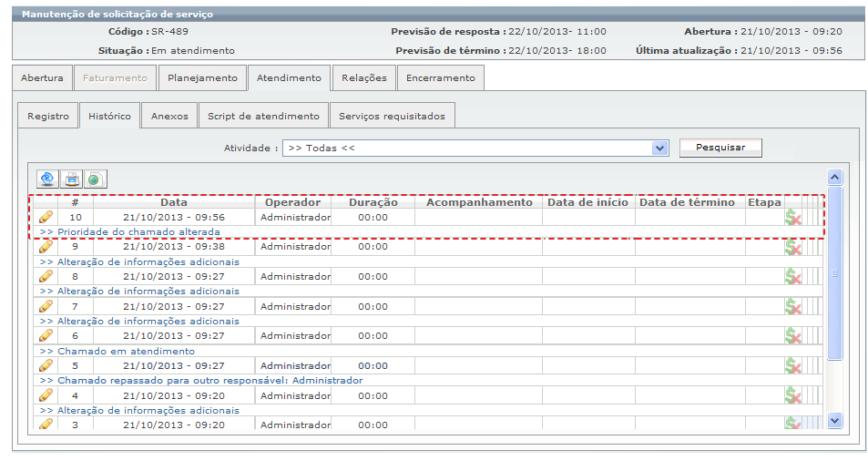
Task: Click the Pesquisar button
Action: point(720,148)
